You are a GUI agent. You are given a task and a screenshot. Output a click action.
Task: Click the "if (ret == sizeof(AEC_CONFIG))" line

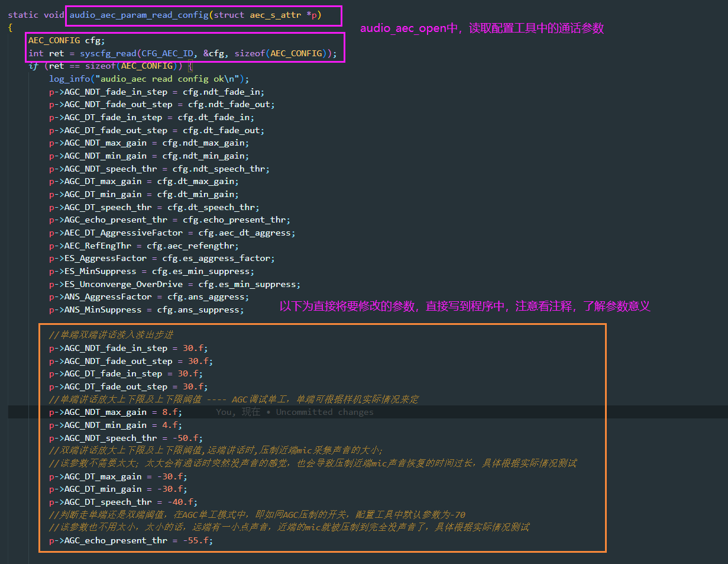click(x=111, y=66)
